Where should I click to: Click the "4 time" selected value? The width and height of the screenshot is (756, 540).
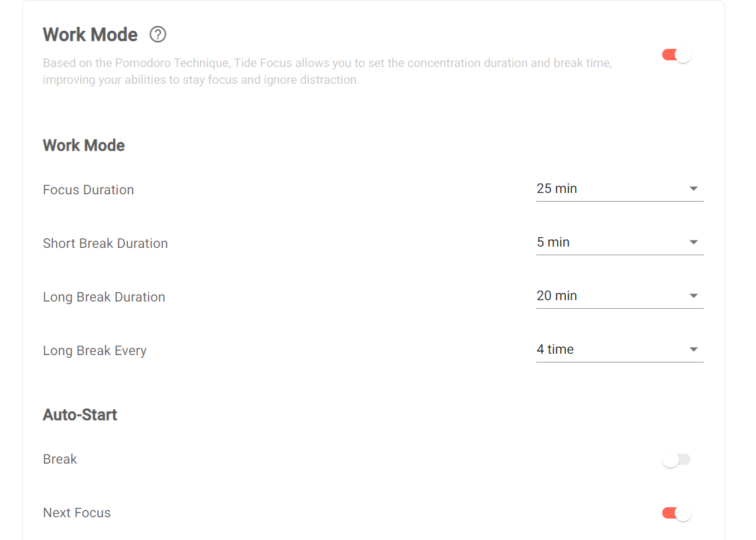[555, 350]
